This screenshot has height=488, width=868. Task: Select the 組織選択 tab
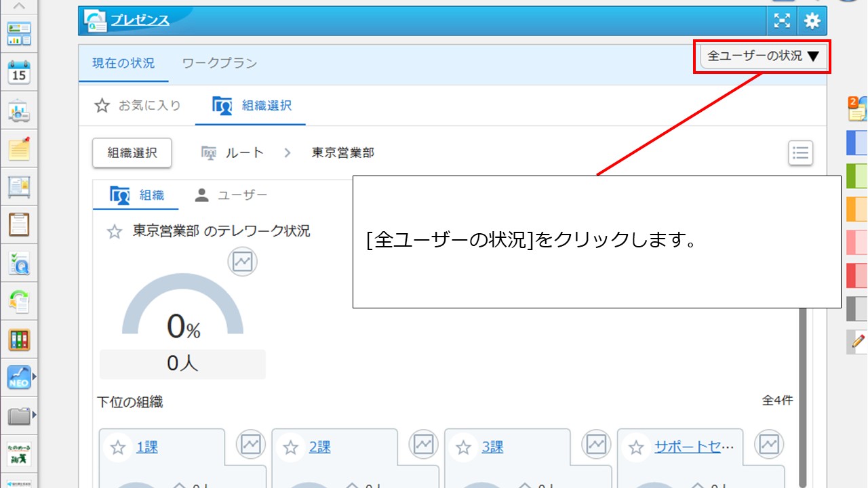(251, 106)
